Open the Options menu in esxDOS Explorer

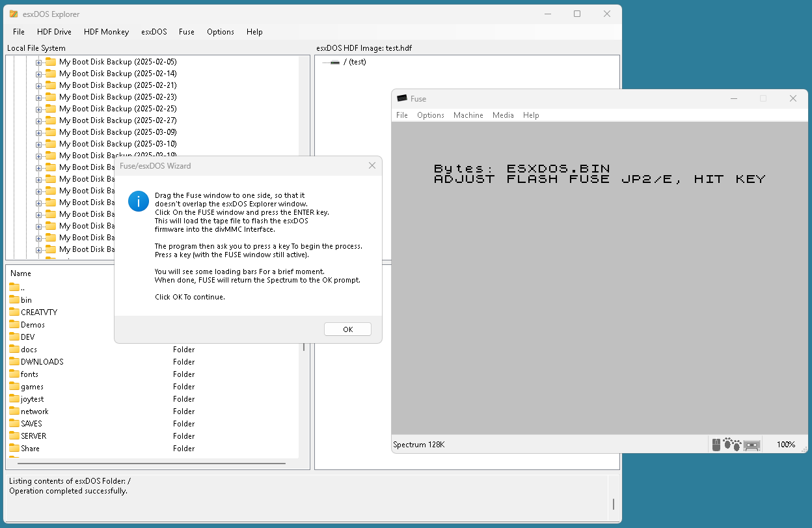click(x=221, y=32)
